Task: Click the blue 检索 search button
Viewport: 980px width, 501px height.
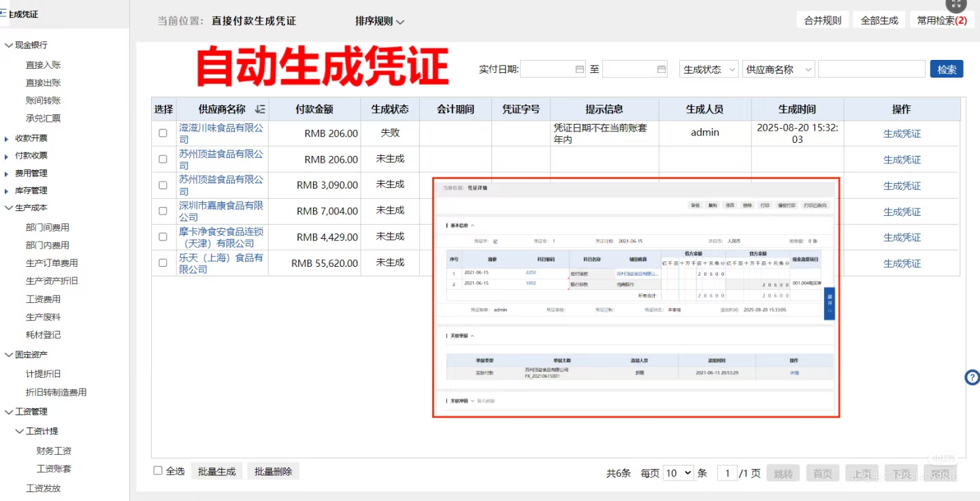Action: (947, 69)
